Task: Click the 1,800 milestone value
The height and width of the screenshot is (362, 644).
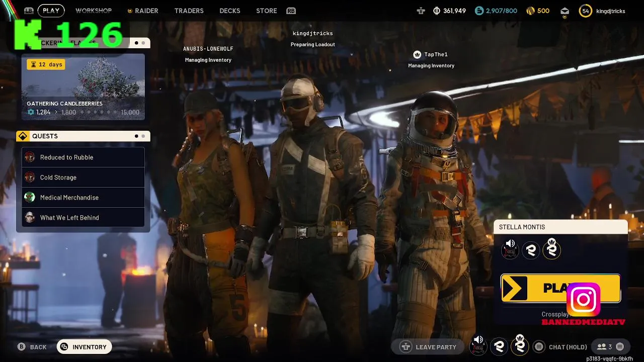Action: point(68,112)
